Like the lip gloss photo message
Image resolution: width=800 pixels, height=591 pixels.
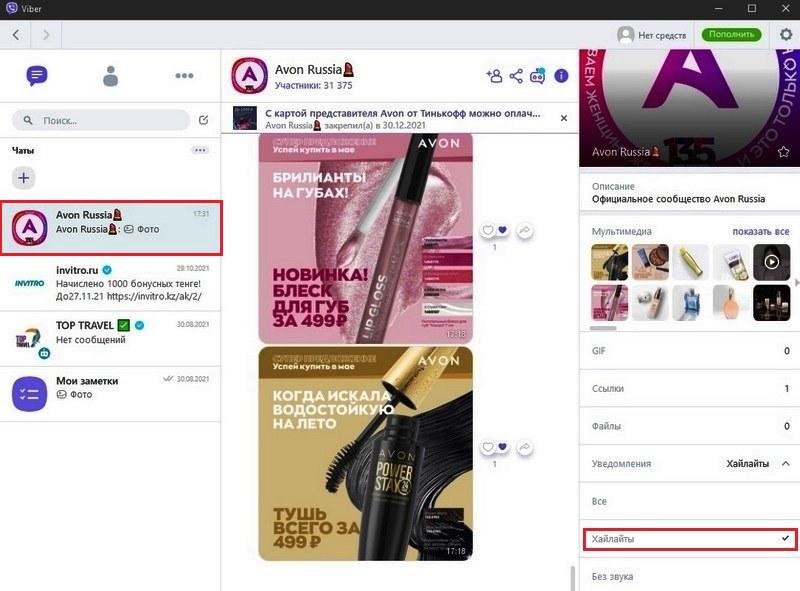point(488,230)
